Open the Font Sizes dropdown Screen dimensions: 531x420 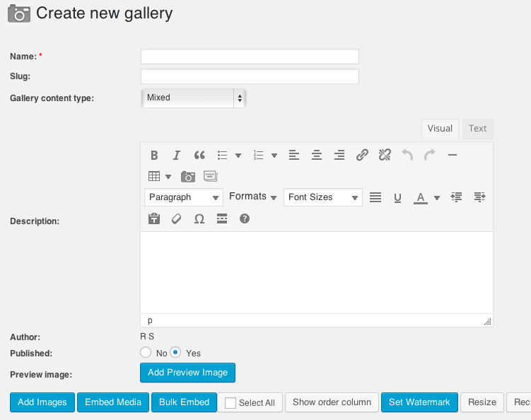pyautogui.click(x=323, y=197)
